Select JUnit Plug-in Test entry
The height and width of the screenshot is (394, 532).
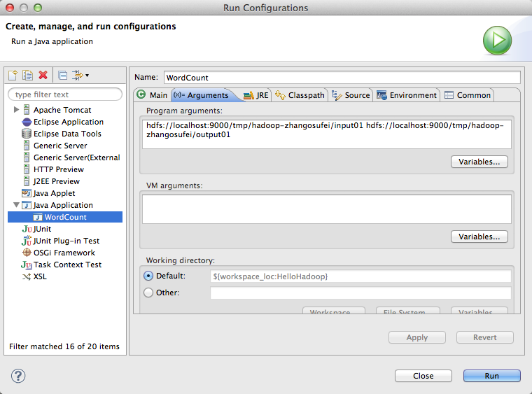point(66,241)
